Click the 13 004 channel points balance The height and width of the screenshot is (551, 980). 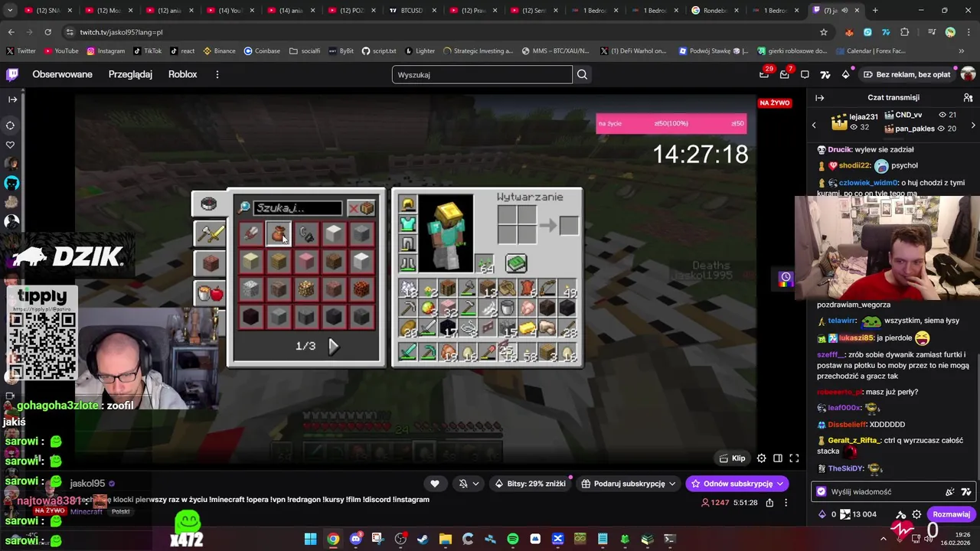pyautogui.click(x=857, y=514)
